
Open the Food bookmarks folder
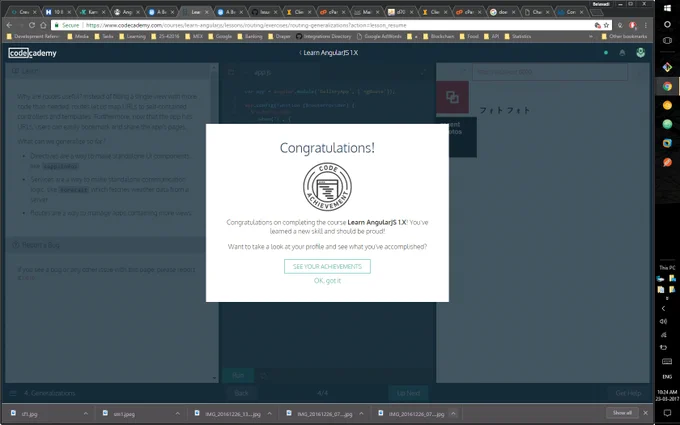469,36
